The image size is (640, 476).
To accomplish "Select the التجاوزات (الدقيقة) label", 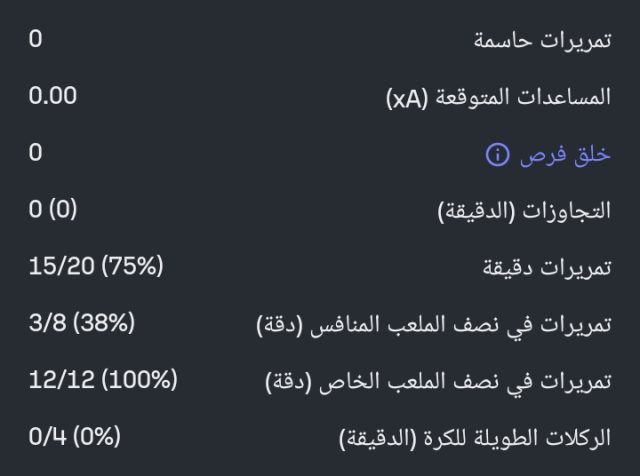I will 524,212.
